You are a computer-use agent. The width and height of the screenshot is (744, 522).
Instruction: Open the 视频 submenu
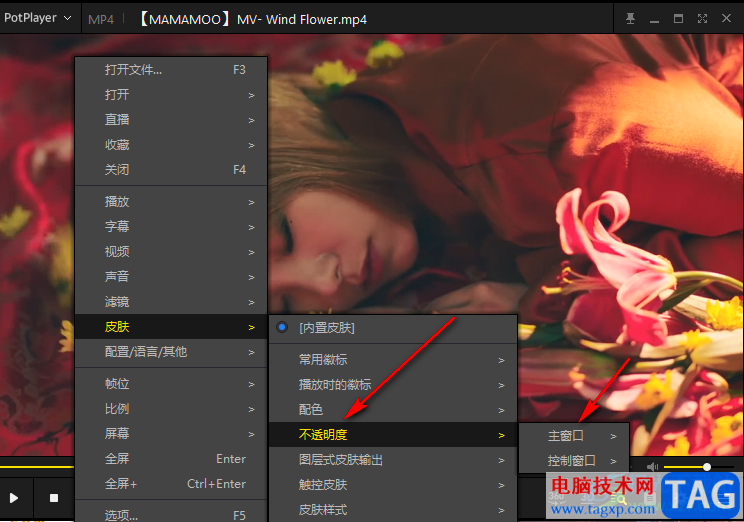point(171,252)
